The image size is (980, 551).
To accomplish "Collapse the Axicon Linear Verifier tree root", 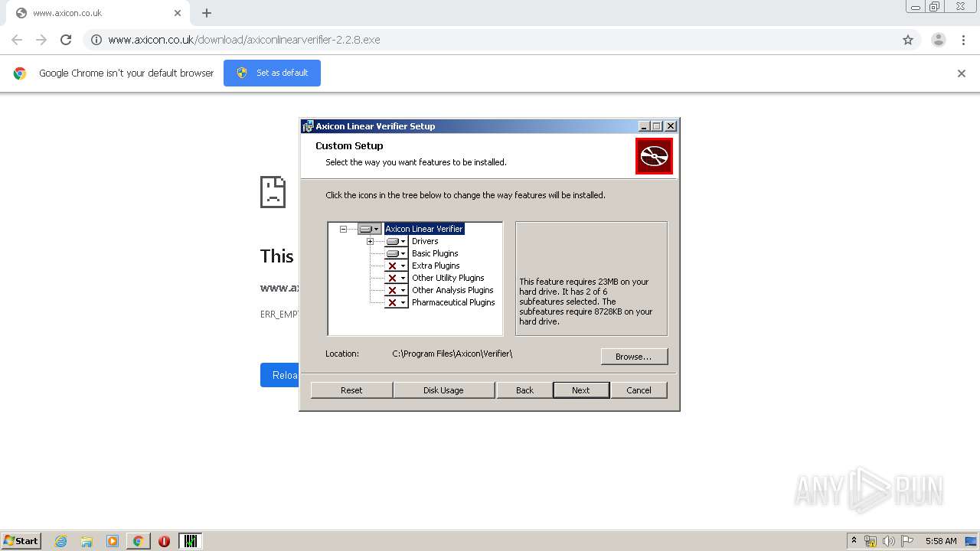I will [x=343, y=229].
